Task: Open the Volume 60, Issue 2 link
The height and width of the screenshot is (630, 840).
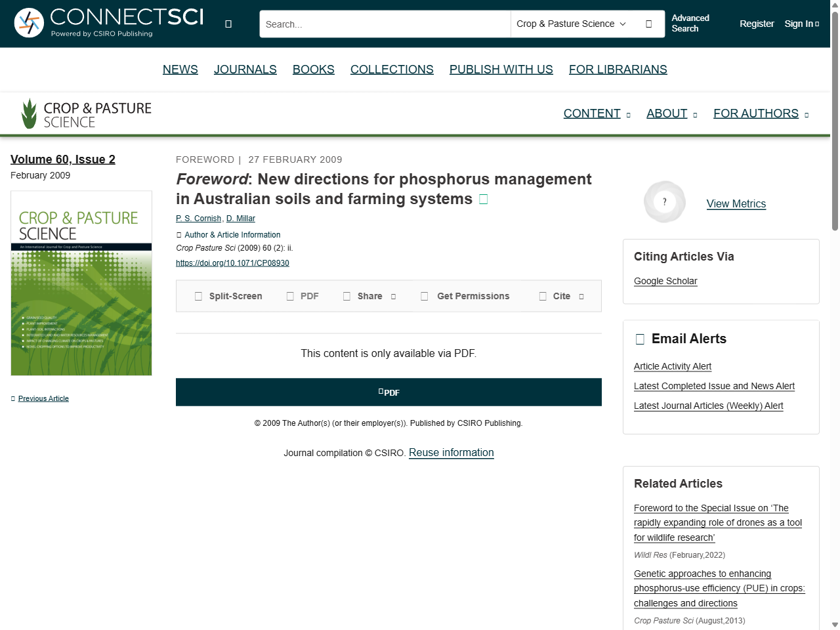Action: pos(63,159)
